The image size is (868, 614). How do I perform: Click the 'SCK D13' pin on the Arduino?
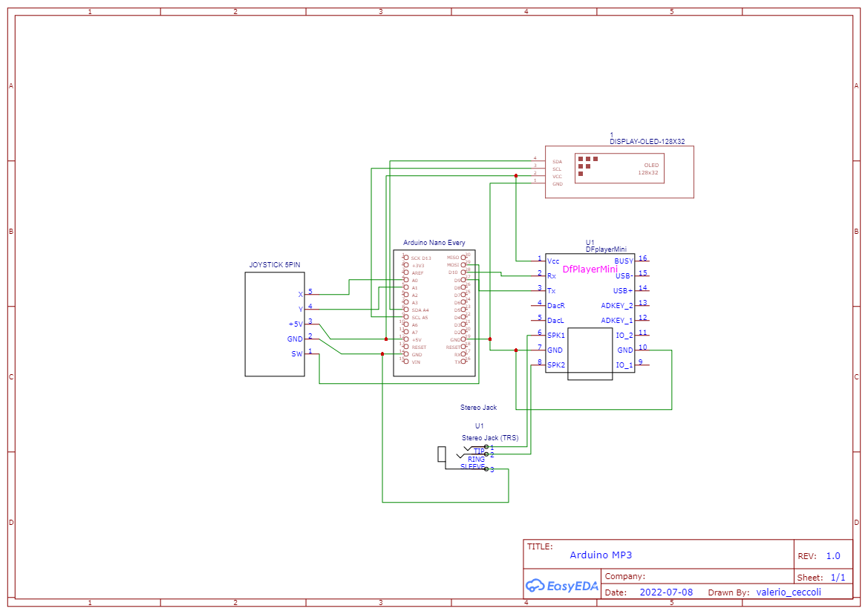(x=421, y=258)
